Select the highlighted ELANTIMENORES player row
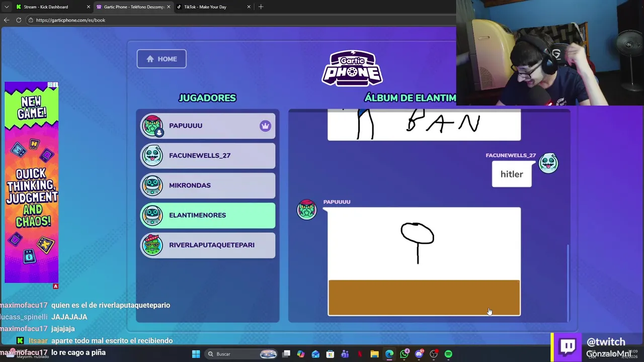644x362 pixels. click(208, 215)
